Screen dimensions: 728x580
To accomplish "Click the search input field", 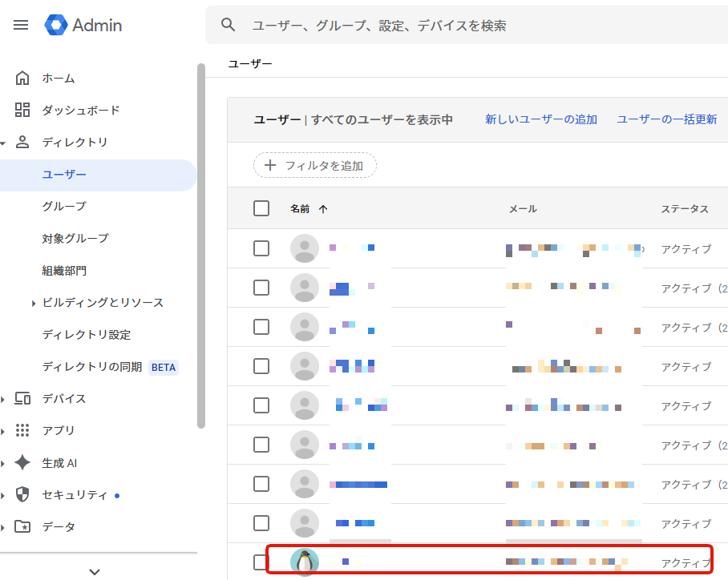I will click(481, 26).
